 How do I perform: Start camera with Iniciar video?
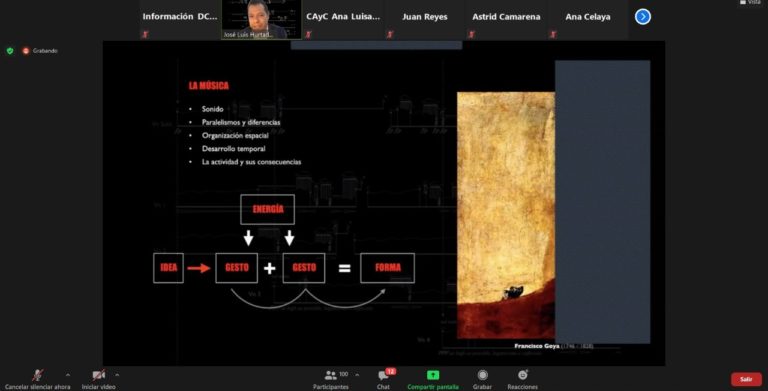click(x=98, y=380)
